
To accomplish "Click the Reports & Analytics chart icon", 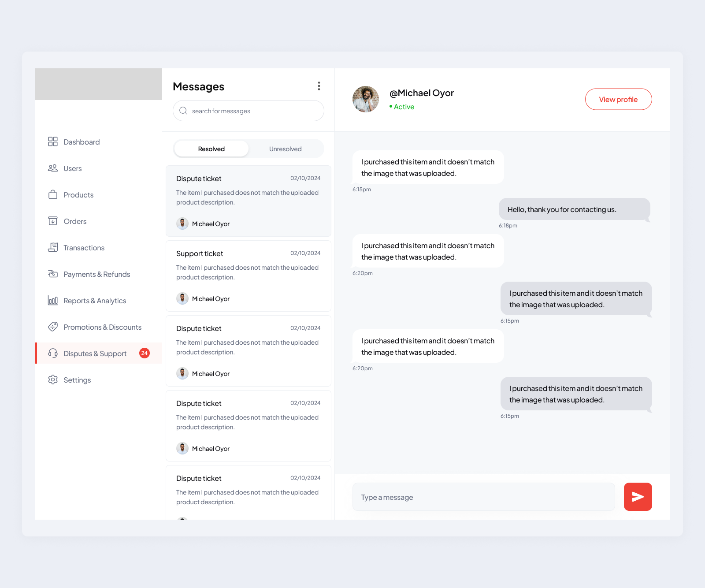I will click(x=53, y=300).
